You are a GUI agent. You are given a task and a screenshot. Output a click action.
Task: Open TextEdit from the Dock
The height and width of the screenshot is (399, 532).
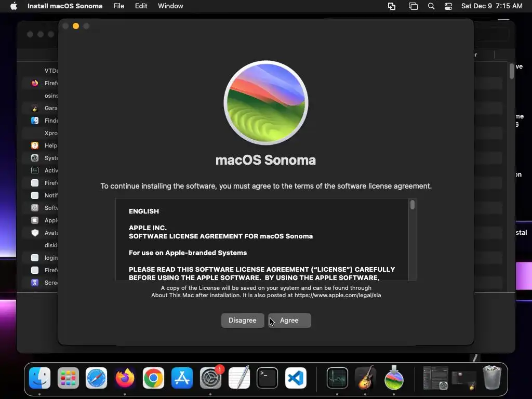(x=239, y=378)
